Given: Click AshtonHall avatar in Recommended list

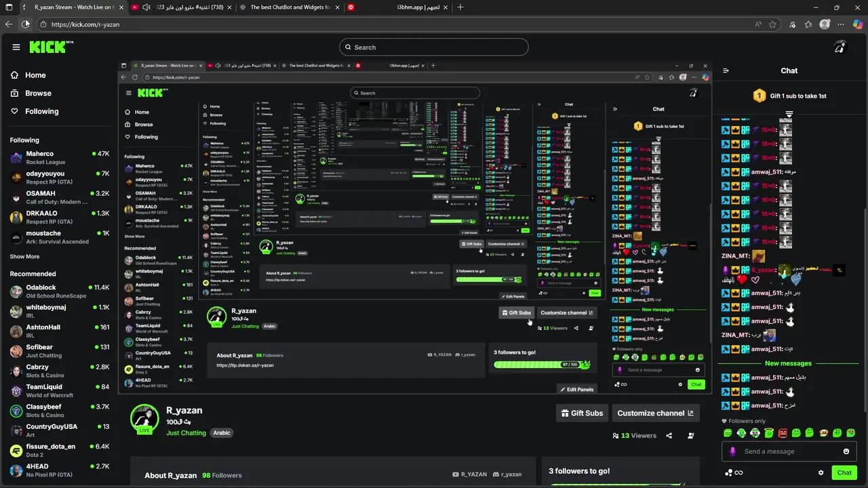Looking at the screenshot, I should tap(16, 331).
